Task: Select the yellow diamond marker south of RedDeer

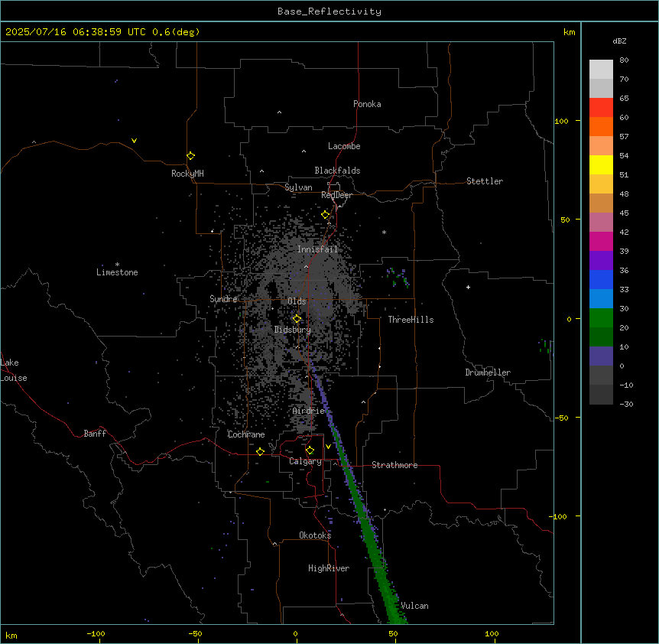Action: point(326,215)
